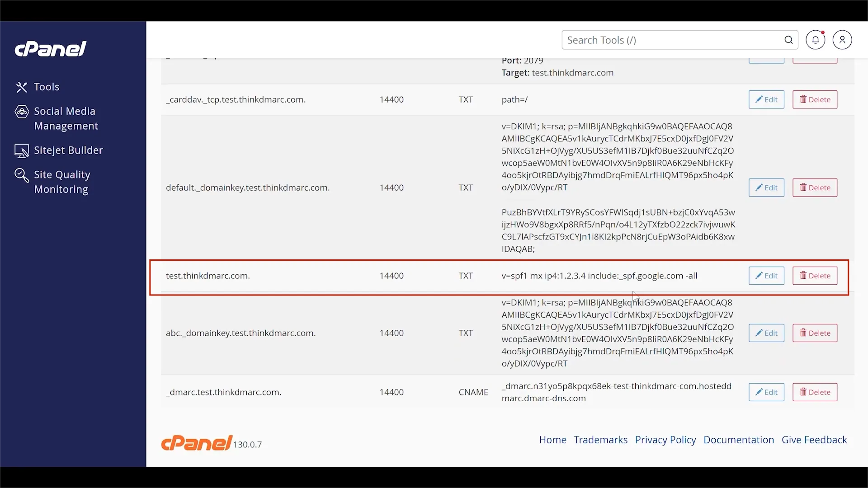Image resolution: width=868 pixels, height=488 pixels.
Task: Click the Sitejet Builder monitor icon
Action: click(22, 151)
